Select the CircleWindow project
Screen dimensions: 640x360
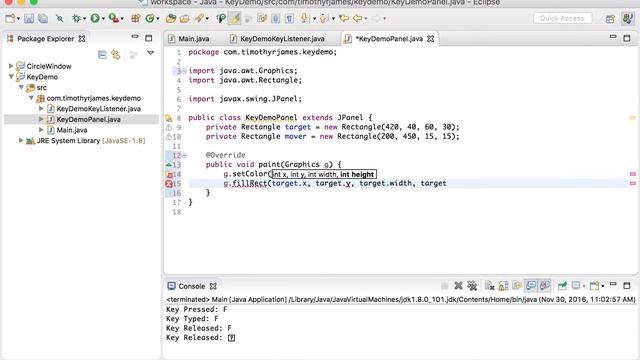coord(49,66)
